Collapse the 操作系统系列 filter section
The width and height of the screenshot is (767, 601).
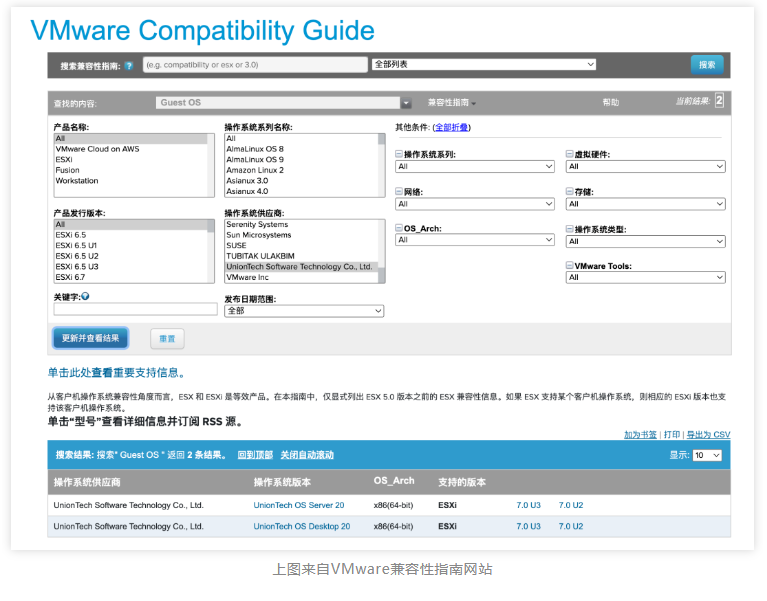pyautogui.click(x=399, y=155)
